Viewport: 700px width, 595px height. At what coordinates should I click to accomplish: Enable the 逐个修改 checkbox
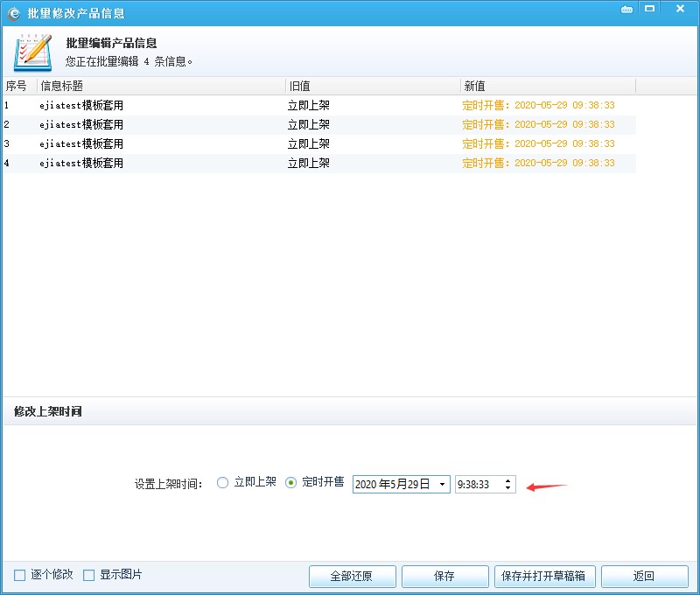coord(19,575)
